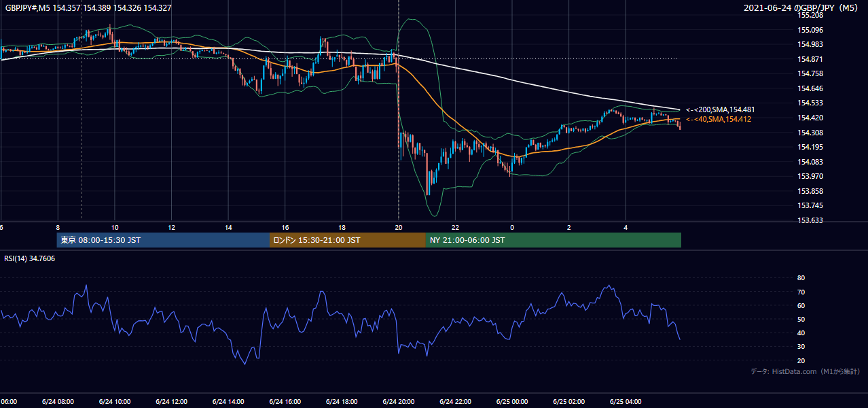This screenshot has height=408, width=868.
Task: Select RSI scale value 30
Action: click(x=801, y=347)
